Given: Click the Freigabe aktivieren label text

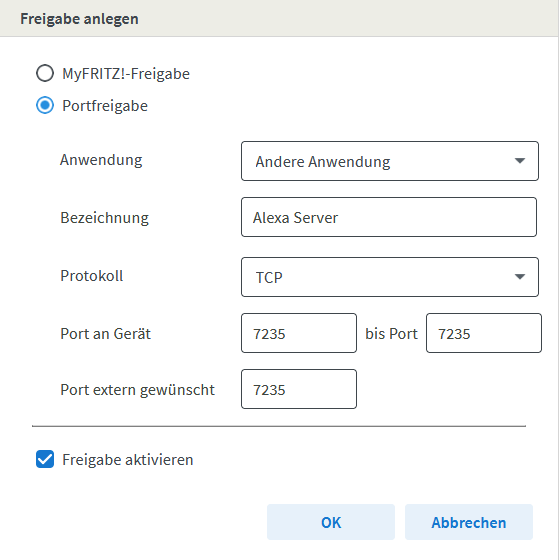Looking at the screenshot, I should click(128, 459).
